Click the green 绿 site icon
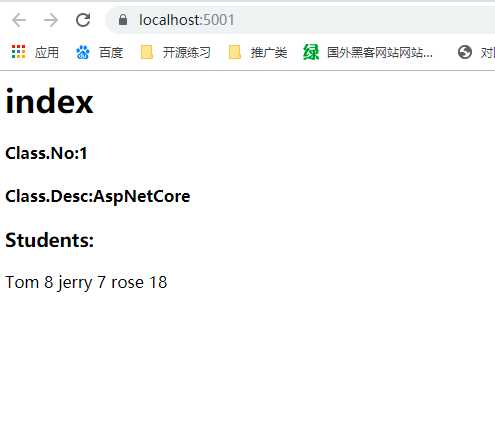495x429 pixels. click(311, 52)
